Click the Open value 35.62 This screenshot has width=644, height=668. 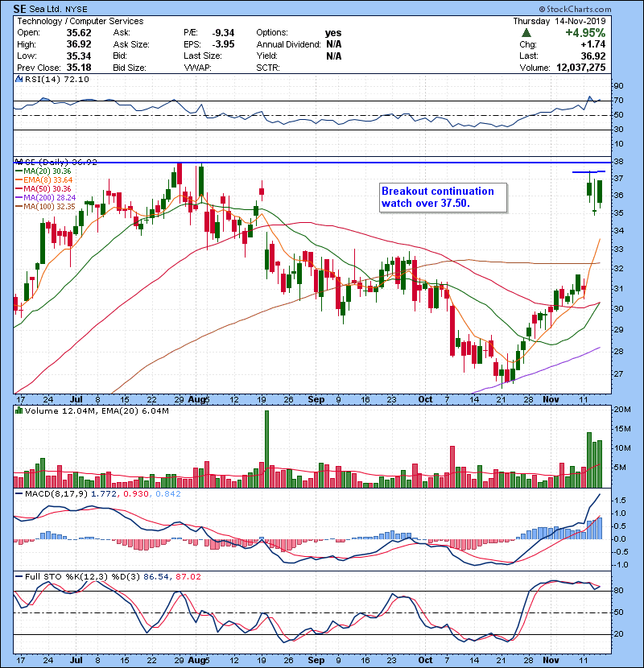click(x=79, y=33)
